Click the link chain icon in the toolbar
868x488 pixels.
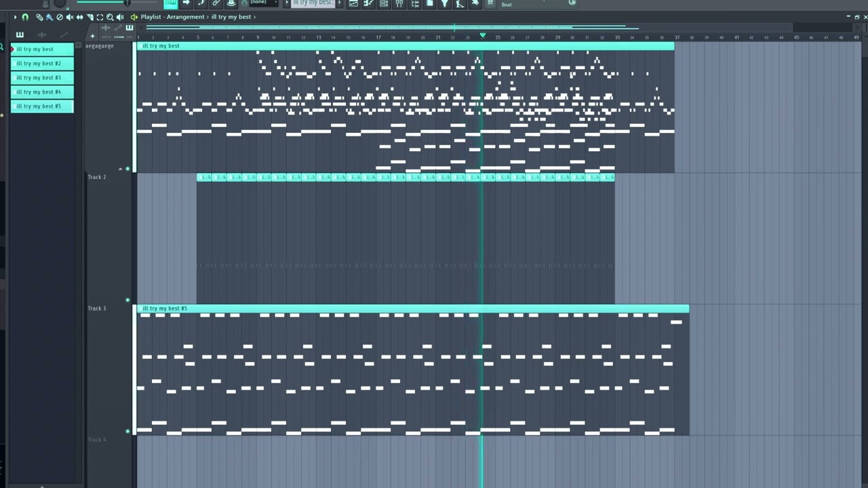point(216,3)
